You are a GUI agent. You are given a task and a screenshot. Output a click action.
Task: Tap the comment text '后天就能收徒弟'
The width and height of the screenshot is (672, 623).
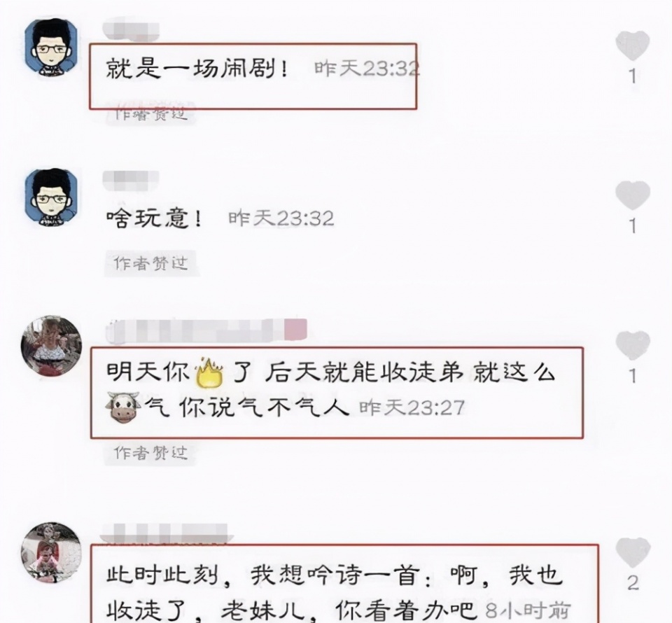[x=364, y=372]
